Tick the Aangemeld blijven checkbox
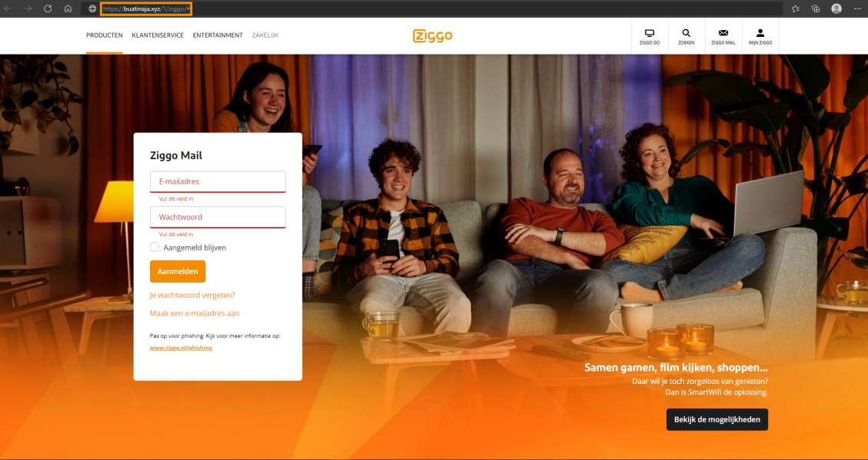Image resolution: width=868 pixels, height=460 pixels. [155, 248]
